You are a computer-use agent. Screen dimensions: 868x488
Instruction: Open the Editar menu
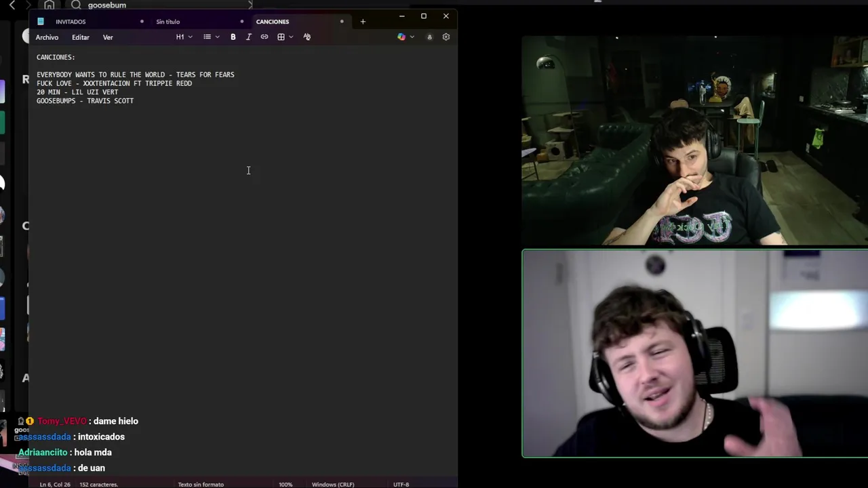[81, 37]
